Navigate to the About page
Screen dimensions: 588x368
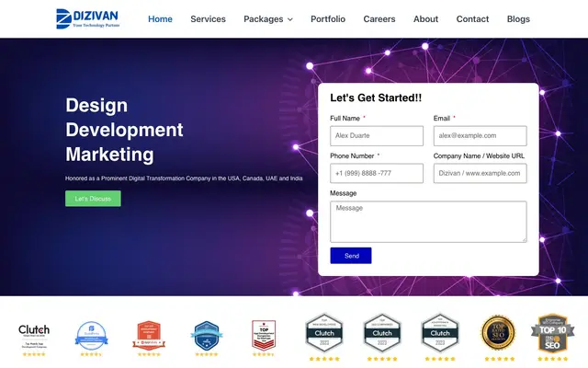tap(425, 19)
